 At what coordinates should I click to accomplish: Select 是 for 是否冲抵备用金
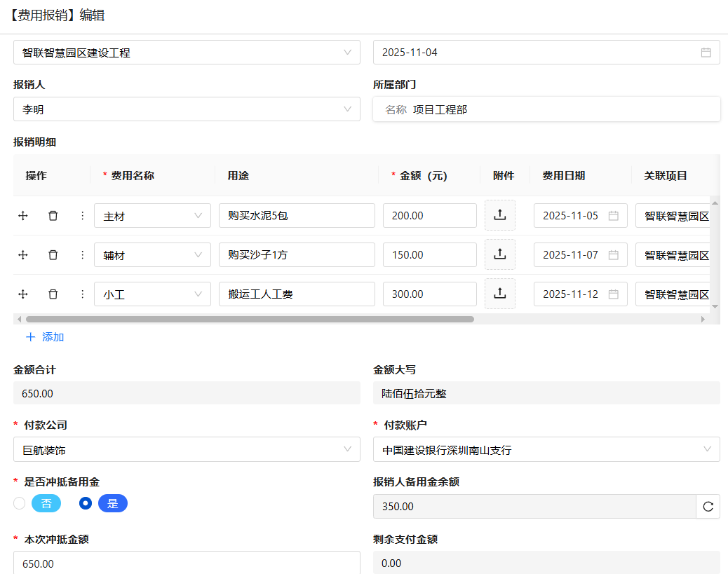pos(86,503)
